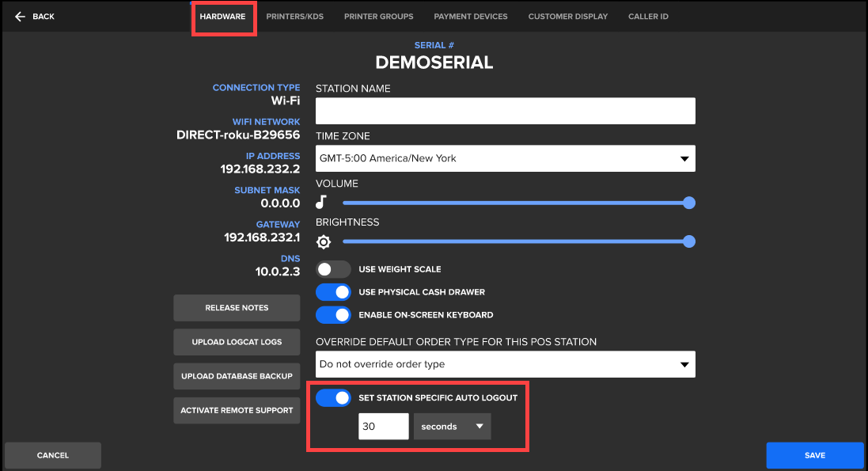Go to the Customer Display tab
This screenshot has height=471, width=868.
point(568,17)
